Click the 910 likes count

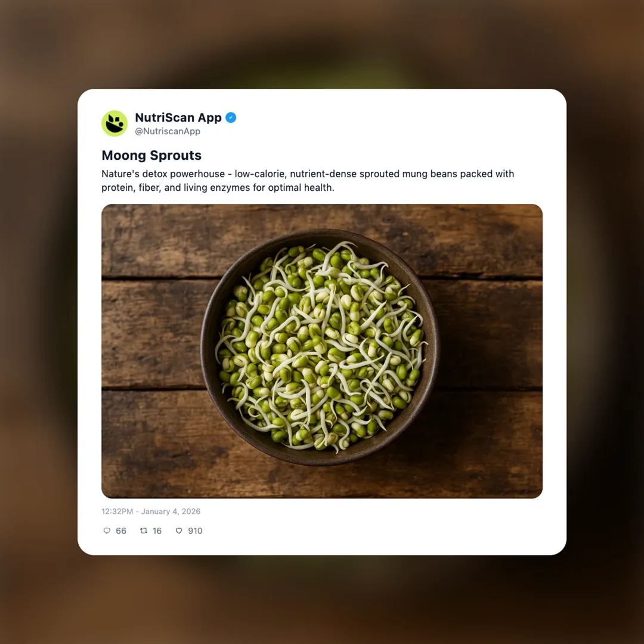click(x=195, y=531)
